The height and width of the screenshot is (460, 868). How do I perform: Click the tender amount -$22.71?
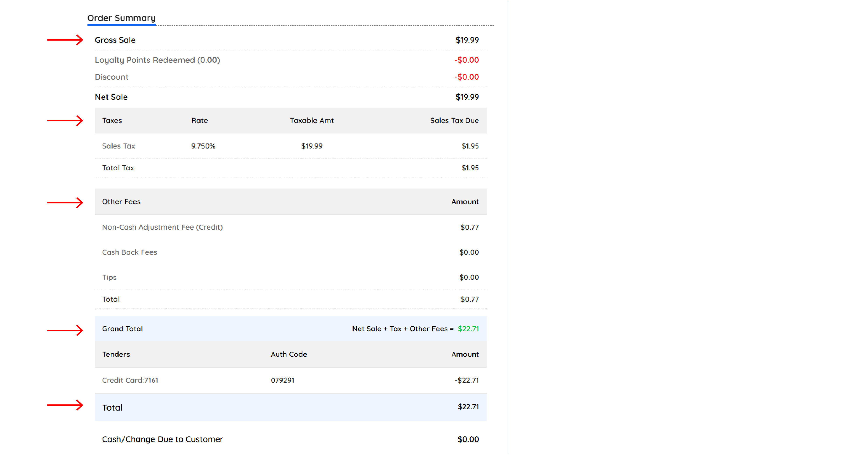pos(467,380)
